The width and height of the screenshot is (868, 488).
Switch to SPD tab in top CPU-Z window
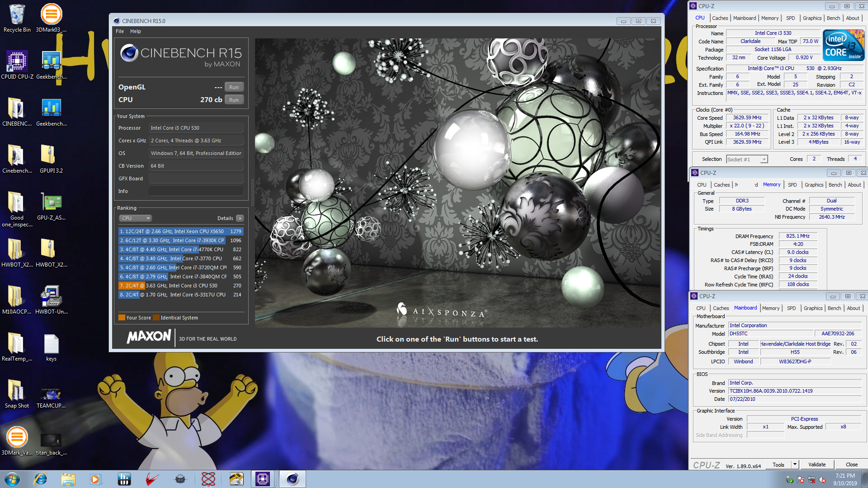pos(790,18)
